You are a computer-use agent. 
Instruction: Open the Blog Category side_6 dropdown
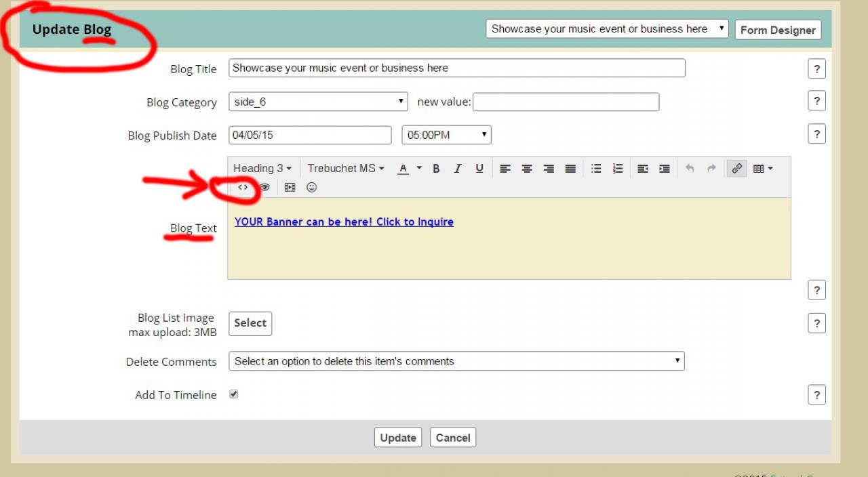coord(318,102)
